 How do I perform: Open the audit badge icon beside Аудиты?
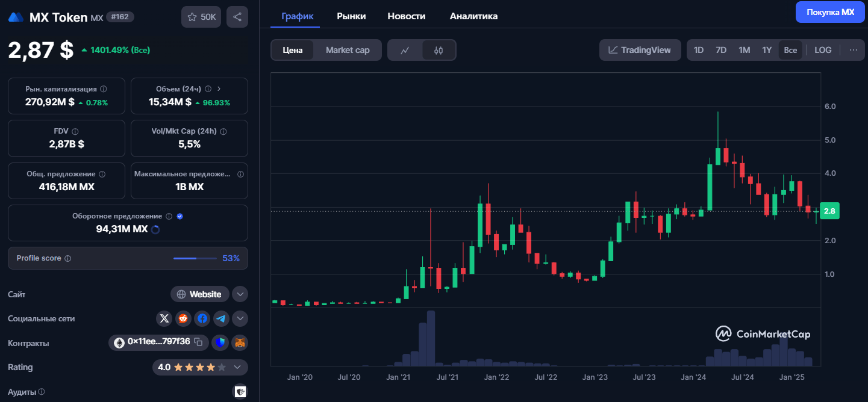pos(240,392)
